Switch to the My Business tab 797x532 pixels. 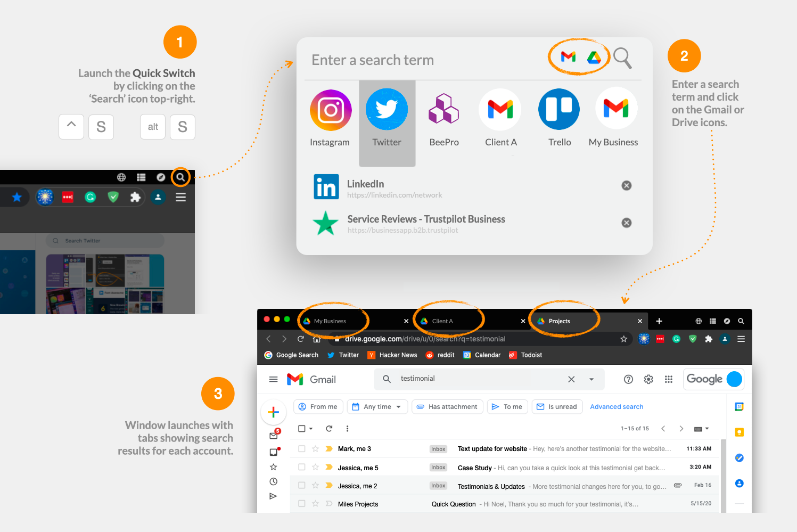[330, 321]
